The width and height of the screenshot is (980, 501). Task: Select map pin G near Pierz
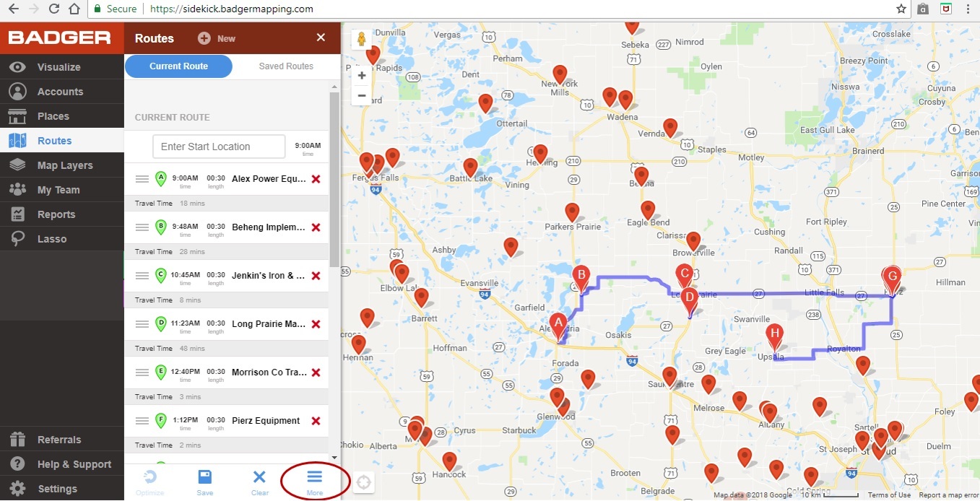[892, 279]
